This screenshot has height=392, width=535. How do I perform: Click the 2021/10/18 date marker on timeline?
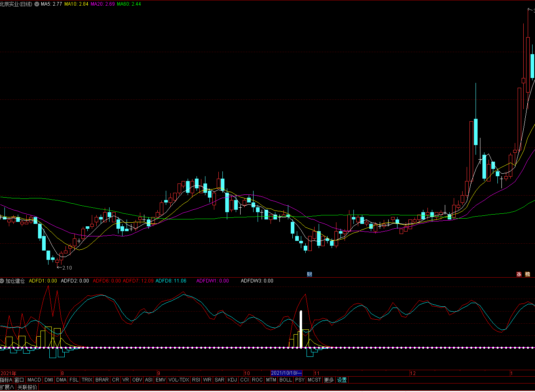point(286,373)
